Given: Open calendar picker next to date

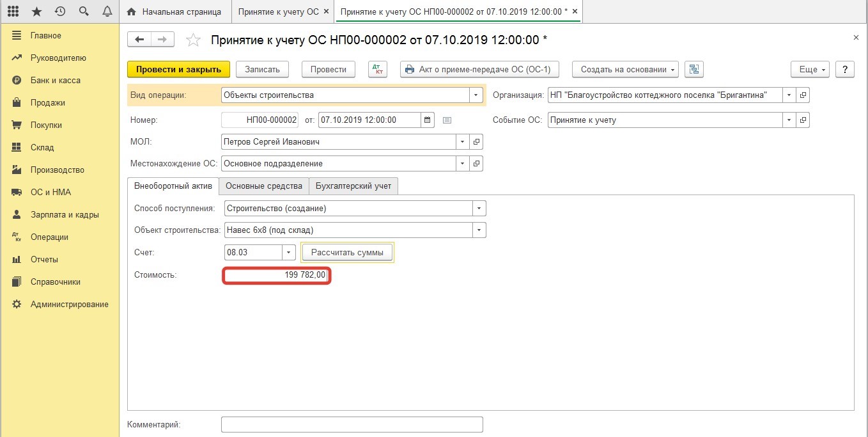Looking at the screenshot, I should [428, 120].
